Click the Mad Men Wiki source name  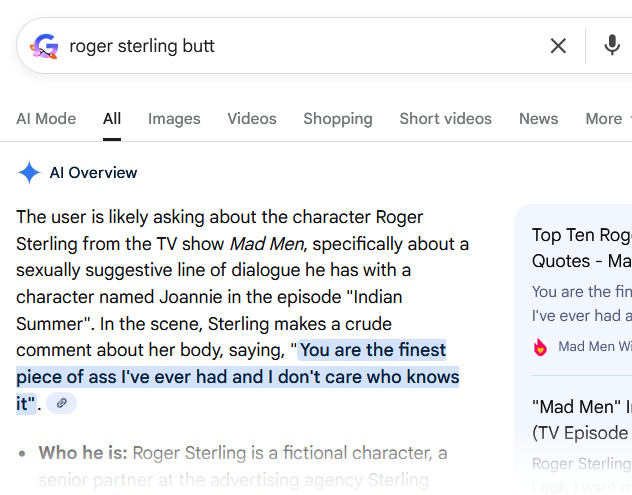594,347
